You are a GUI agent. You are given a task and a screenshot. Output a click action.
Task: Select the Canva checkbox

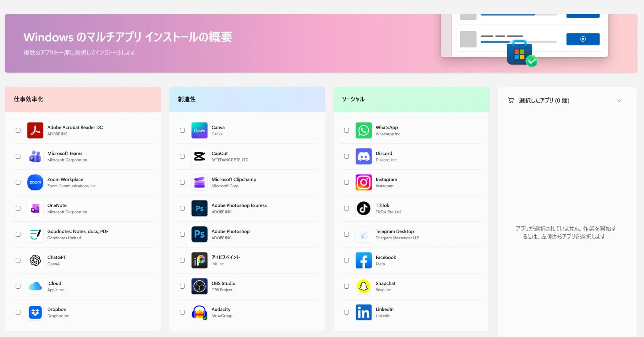(182, 130)
